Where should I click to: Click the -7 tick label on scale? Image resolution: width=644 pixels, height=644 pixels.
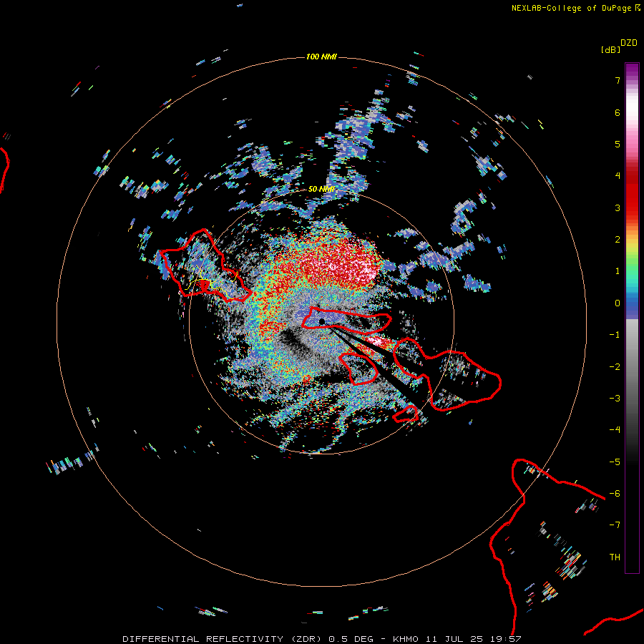click(615, 525)
